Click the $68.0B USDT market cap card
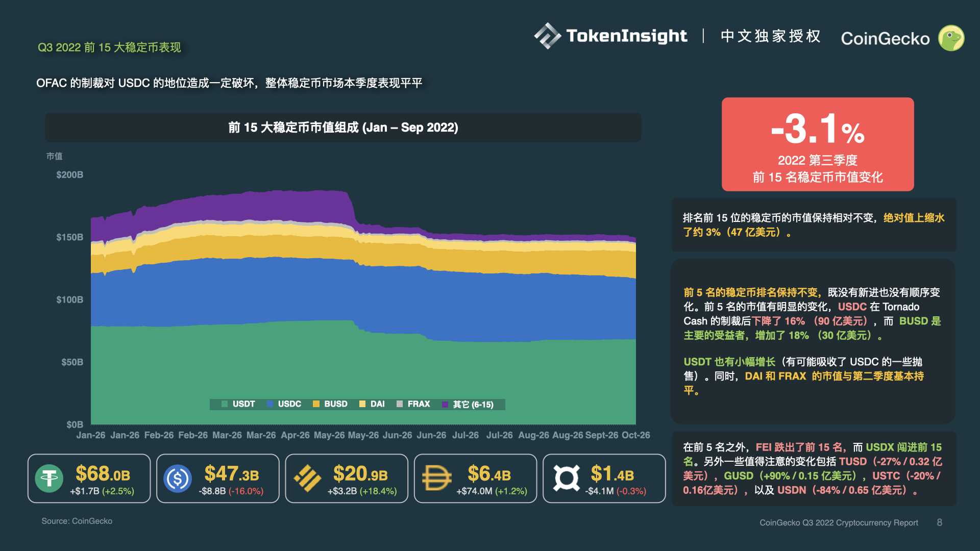The image size is (980, 551). click(x=89, y=479)
